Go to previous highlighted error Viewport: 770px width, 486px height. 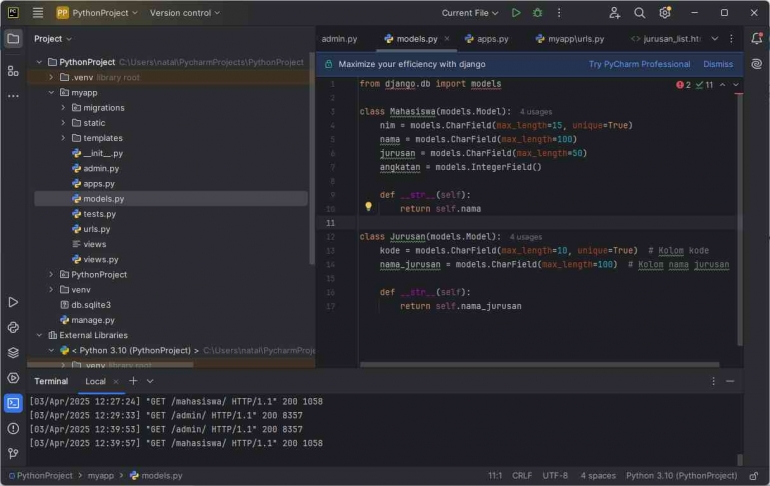(722, 85)
